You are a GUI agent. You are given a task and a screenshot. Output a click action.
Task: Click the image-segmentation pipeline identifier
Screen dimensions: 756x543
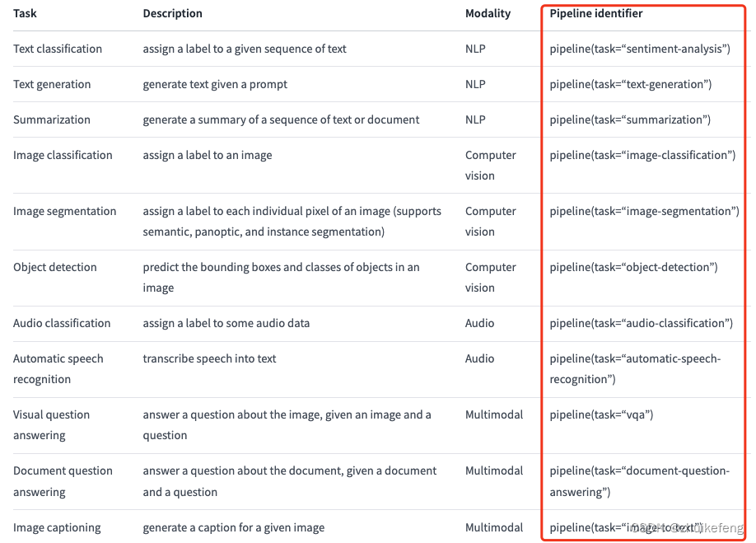click(644, 211)
